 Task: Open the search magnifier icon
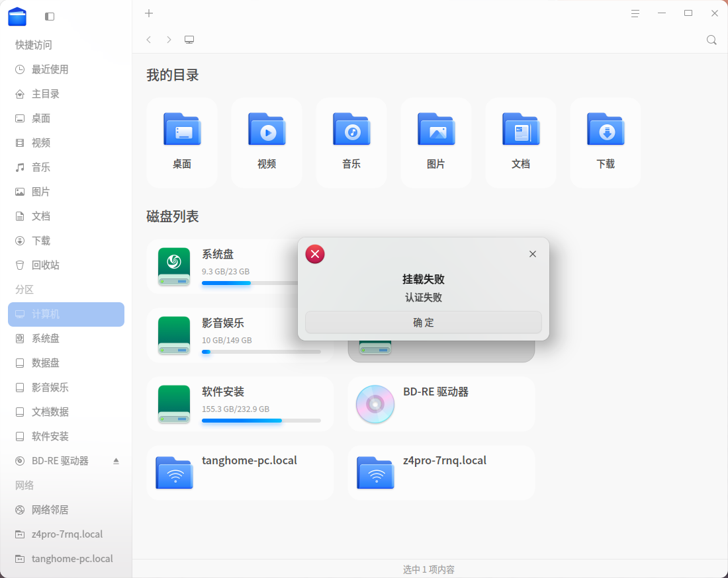click(711, 40)
